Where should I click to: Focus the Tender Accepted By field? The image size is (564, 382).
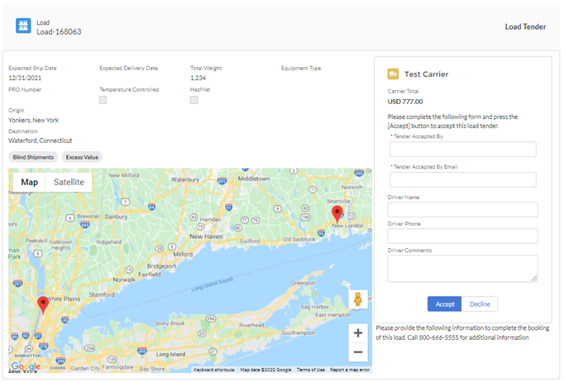463,149
